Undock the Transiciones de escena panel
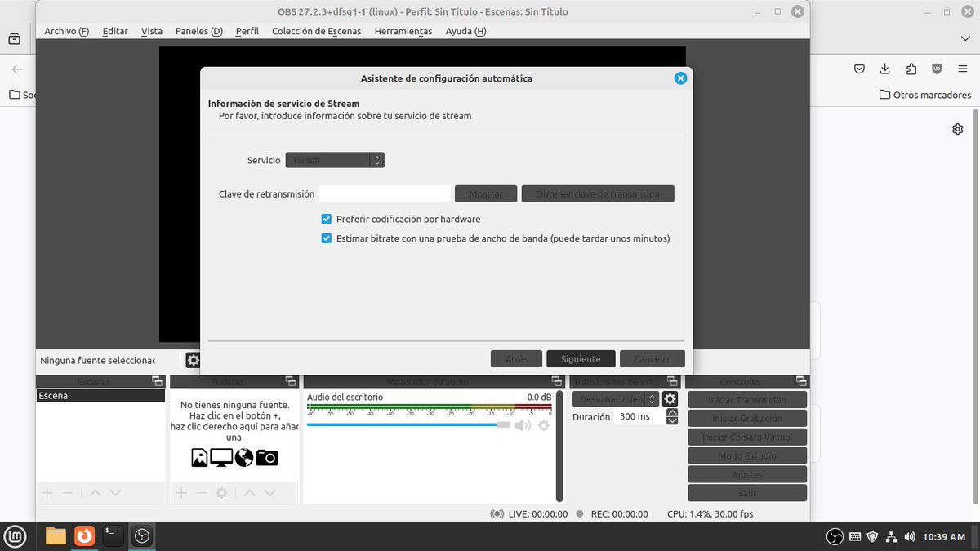 (x=672, y=381)
